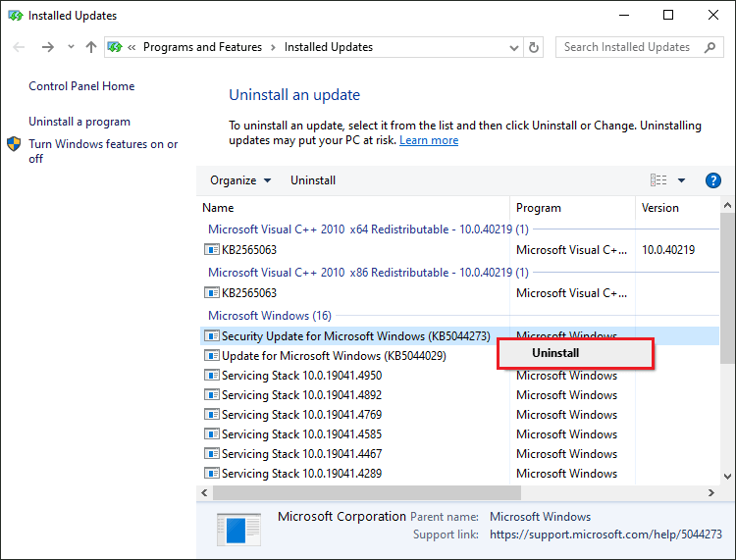Click the horizontal scrollbar thumb
Screen dimensions: 736x560
[x=367, y=493]
